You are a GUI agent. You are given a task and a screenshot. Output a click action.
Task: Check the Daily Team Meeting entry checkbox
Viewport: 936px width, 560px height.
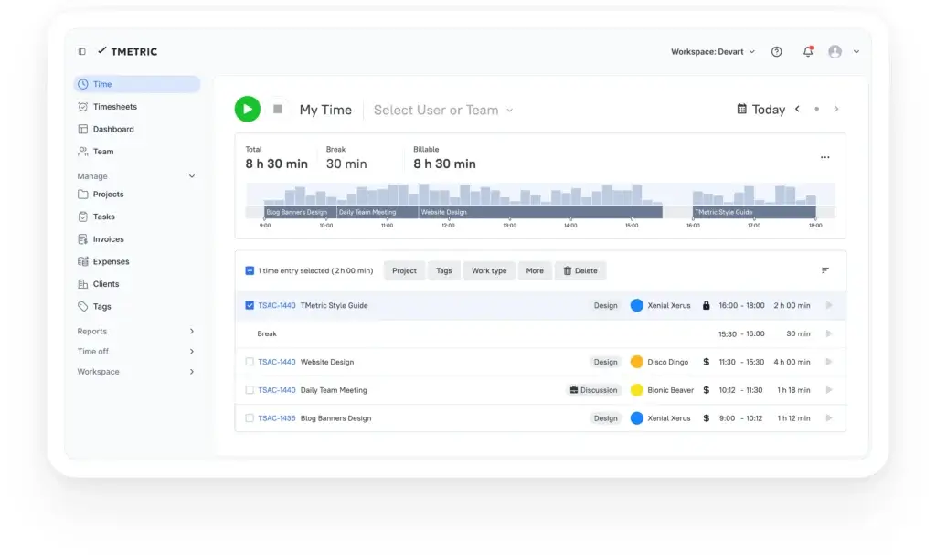coord(250,390)
